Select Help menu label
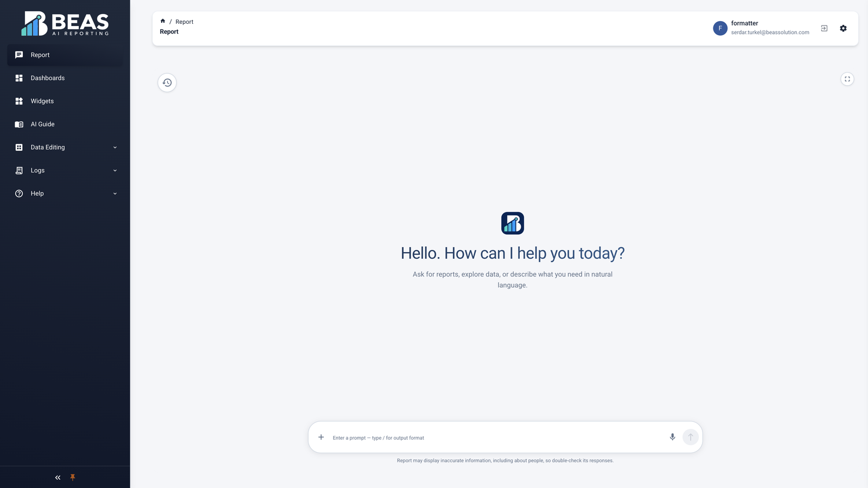The height and width of the screenshot is (488, 868). 37,194
